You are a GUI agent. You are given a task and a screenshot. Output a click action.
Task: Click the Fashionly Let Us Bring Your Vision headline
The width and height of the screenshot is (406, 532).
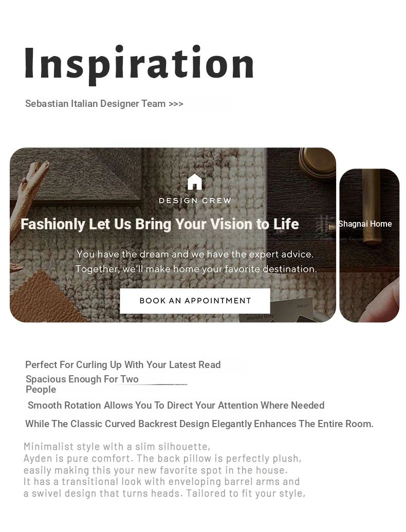coord(160,224)
